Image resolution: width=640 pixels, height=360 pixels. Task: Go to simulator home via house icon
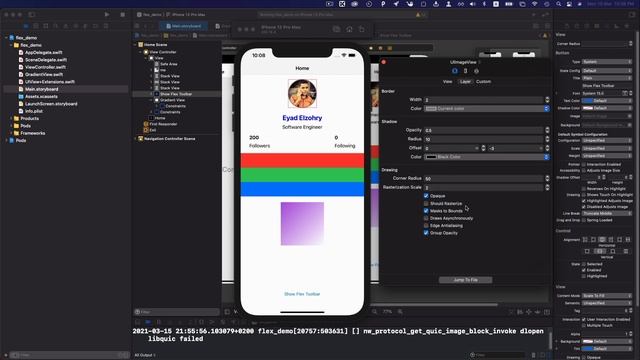349,29
